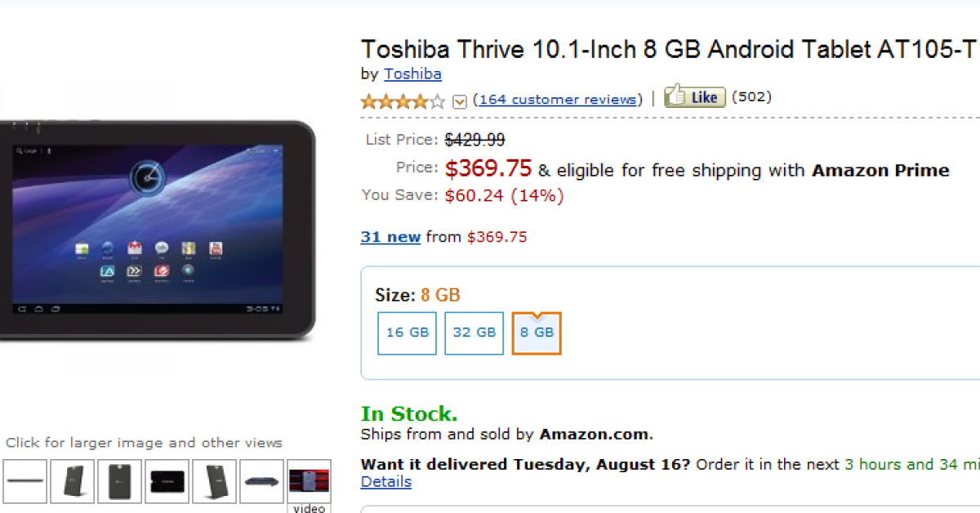980x513 pixels.
Task: Play the product video thumbnail
Action: click(309, 485)
